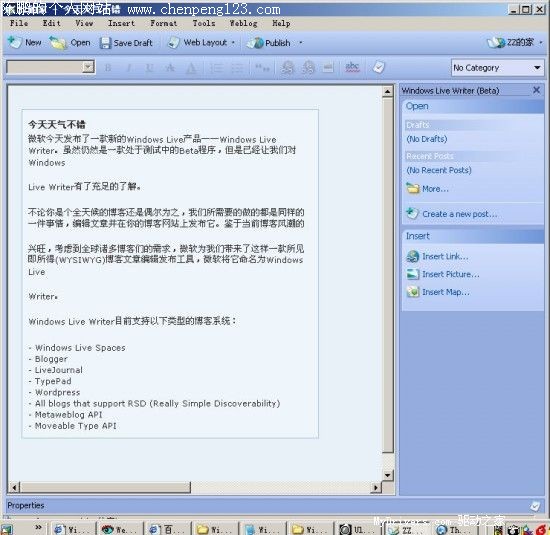
Task: Open the Tools menu
Action: pyautogui.click(x=204, y=23)
